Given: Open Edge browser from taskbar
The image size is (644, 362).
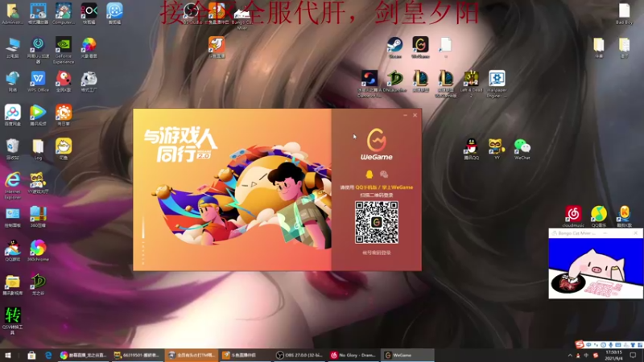Looking at the screenshot, I should [48, 356].
